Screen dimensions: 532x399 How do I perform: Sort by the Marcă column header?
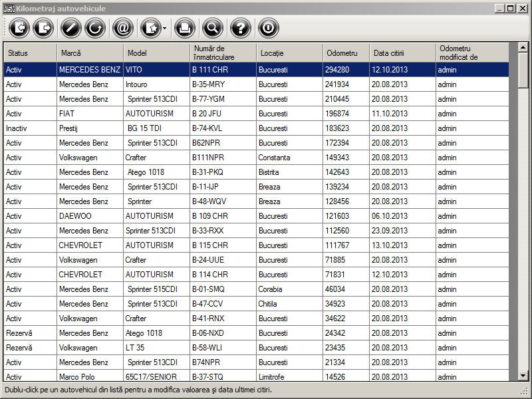(x=90, y=53)
